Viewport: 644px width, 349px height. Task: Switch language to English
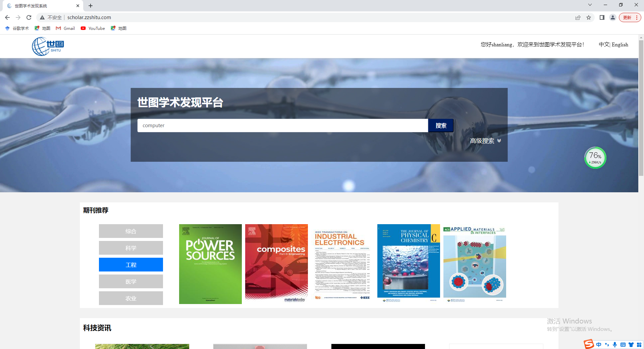click(620, 45)
